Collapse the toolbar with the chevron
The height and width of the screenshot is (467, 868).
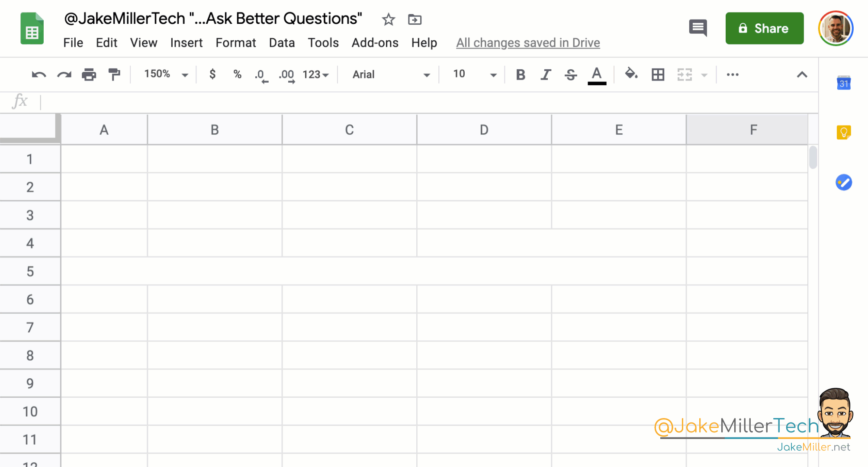(802, 74)
